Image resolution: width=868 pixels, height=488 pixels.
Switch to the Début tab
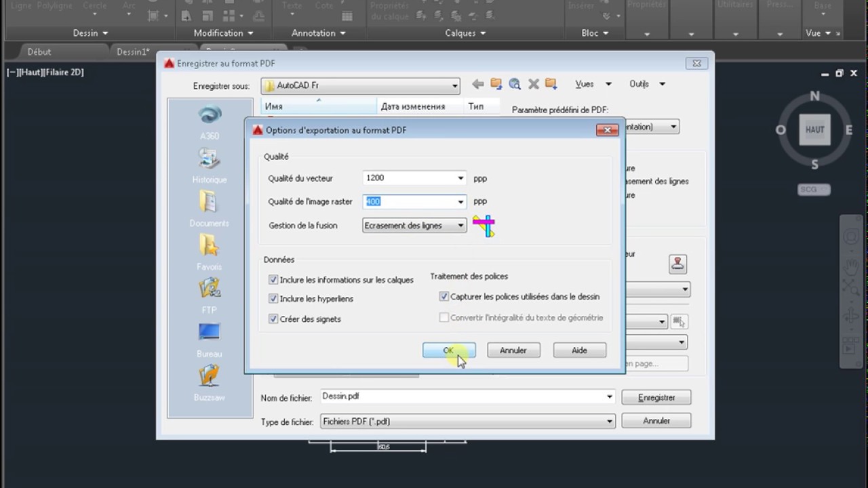[x=39, y=52]
